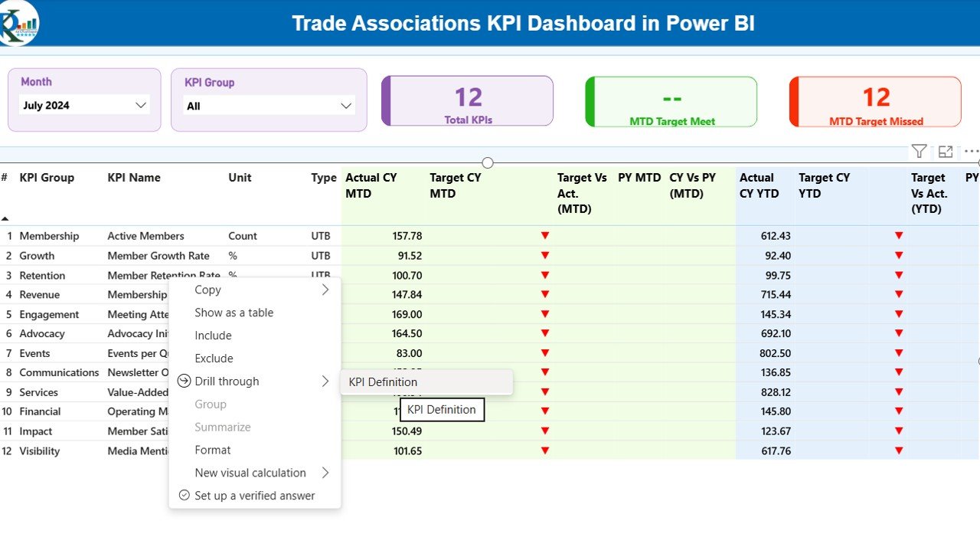Click the MTD Target Missed card
Viewport: 980px width, 547px height.
[875, 101]
